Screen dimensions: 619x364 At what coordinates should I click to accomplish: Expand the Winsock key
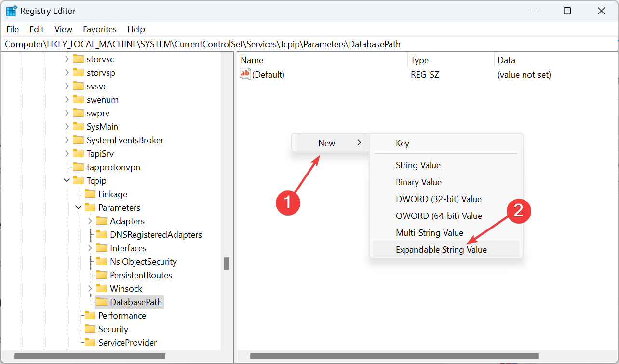(90, 289)
